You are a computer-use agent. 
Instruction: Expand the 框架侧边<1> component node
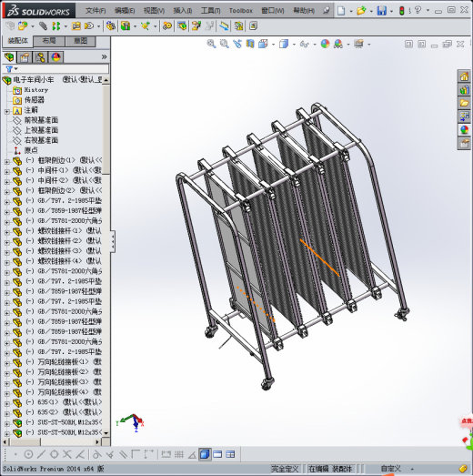point(7,162)
